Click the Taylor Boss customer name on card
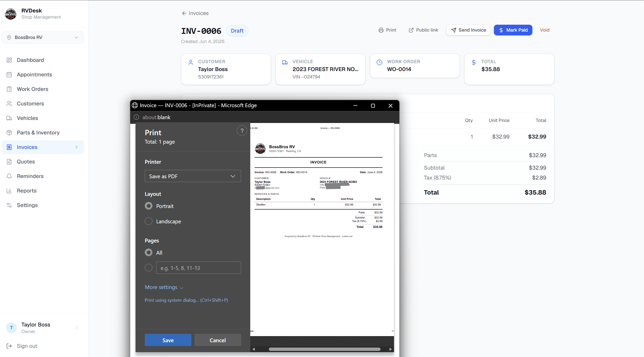The image size is (644, 357). tap(213, 69)
